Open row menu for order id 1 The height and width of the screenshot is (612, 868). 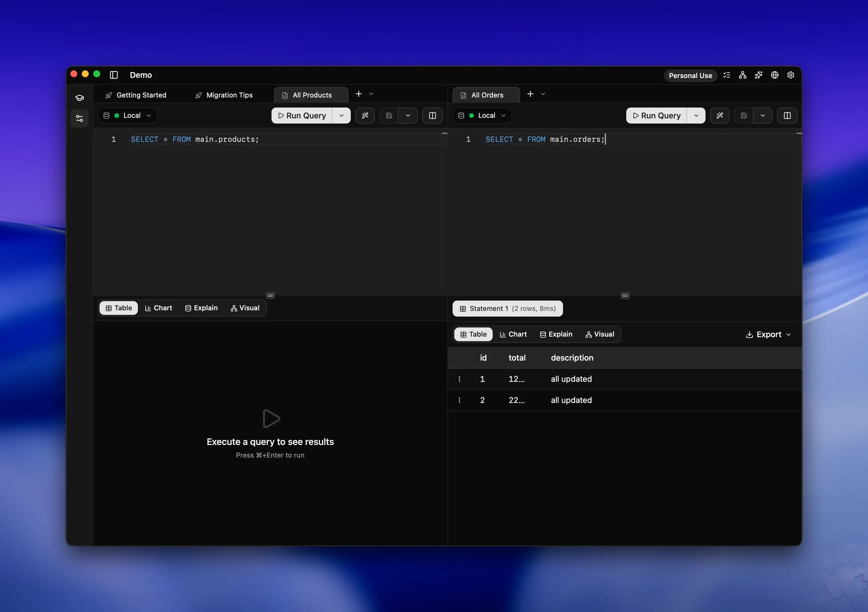[x=459, y=379]
